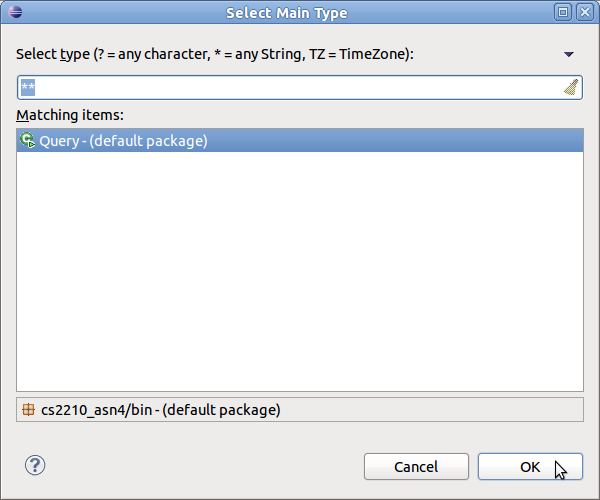The width and height of the screenshot is (600, 500).
Task: Click the highlighted '**' text in the filter
Action: pos(28,87)
